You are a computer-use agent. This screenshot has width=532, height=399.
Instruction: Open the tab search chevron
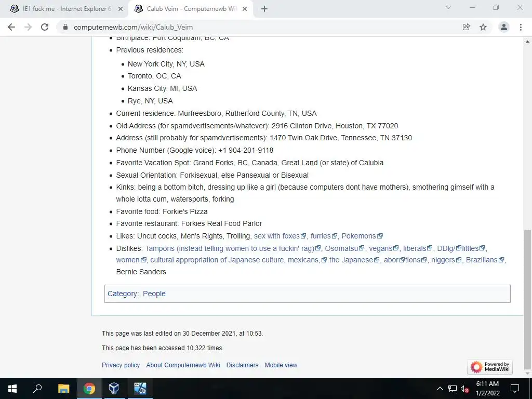[448, 7]
